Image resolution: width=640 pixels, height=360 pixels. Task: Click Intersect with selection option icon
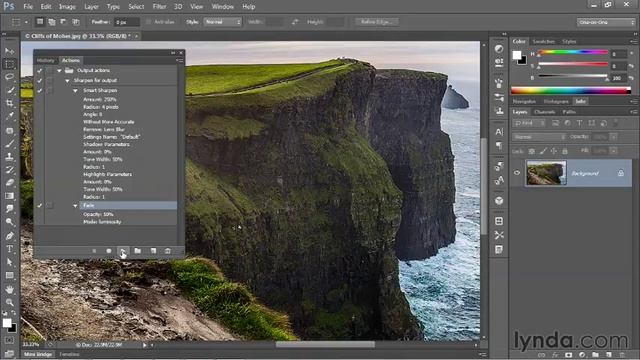(x=76, y=22)
